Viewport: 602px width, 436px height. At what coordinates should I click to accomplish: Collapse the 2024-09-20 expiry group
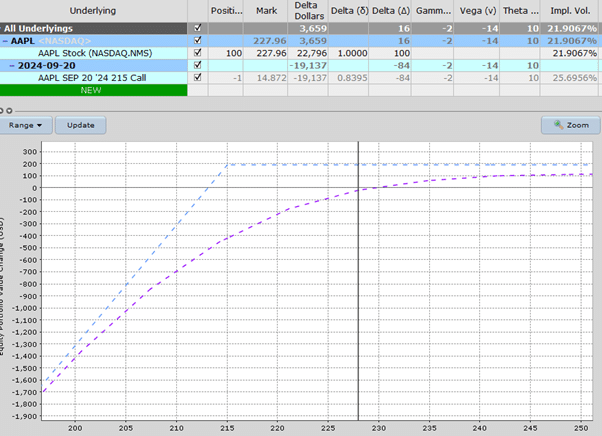10,65
